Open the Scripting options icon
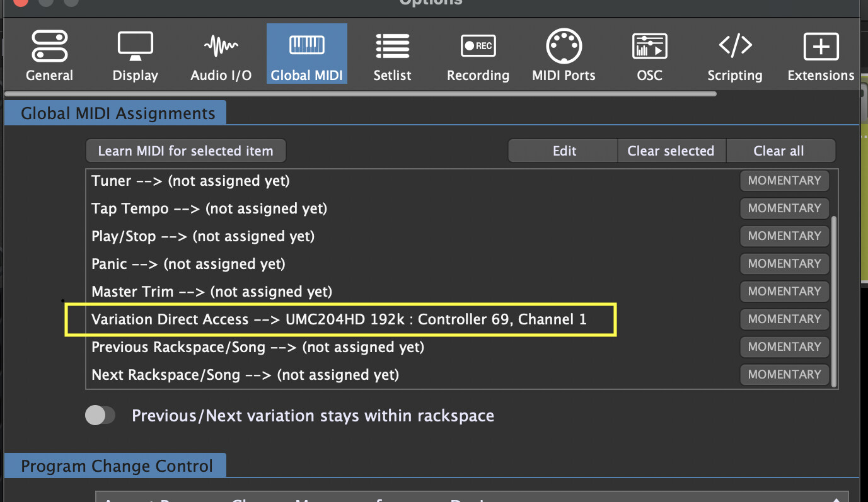868x502 pixels. pyautogui.click(x=735, y=47)
